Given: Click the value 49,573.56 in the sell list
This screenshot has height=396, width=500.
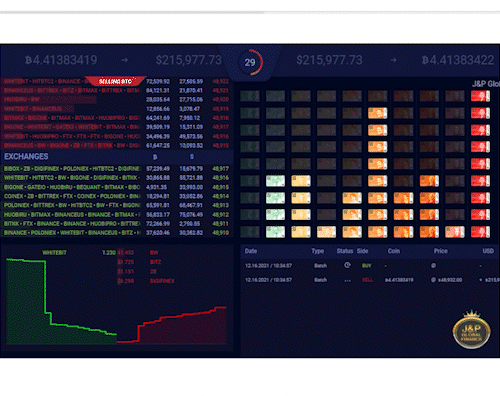Looking at the screenshot, I should click(x=191, y=136).
